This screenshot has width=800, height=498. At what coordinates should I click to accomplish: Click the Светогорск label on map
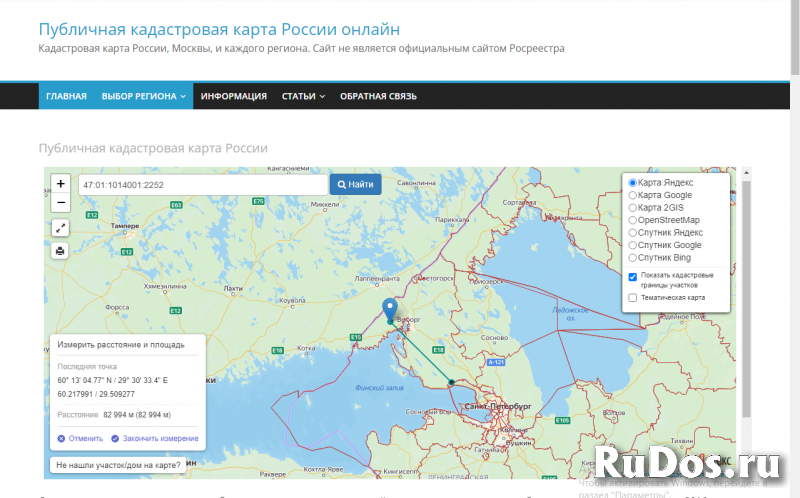click(435, 279)
